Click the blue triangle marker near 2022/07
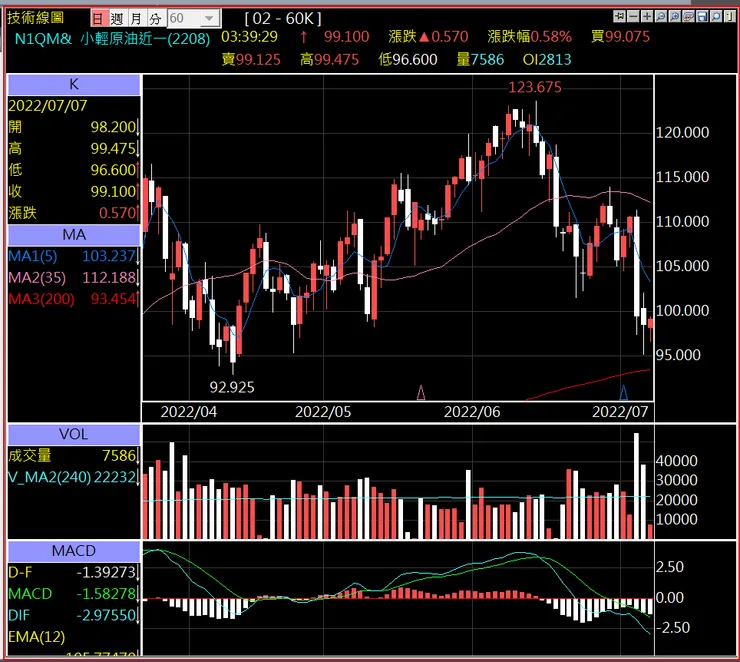 pyautogui.click(x=623, y=393)
